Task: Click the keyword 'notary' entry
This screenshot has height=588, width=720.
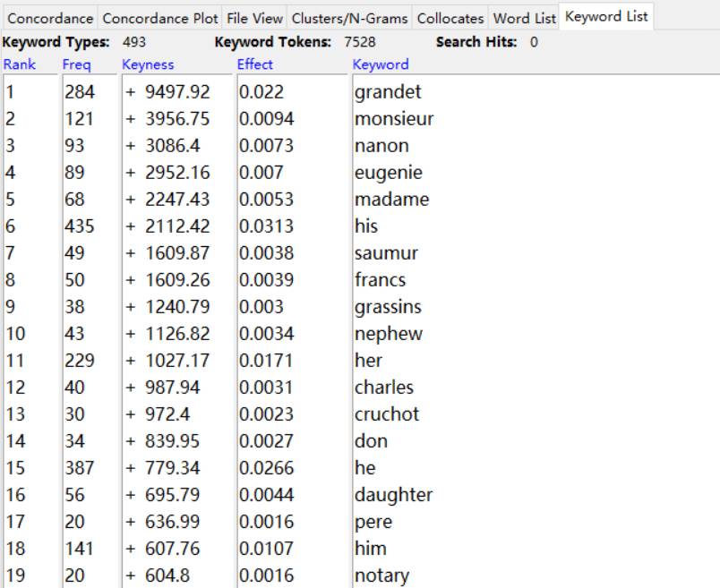Action: (381, 575)
